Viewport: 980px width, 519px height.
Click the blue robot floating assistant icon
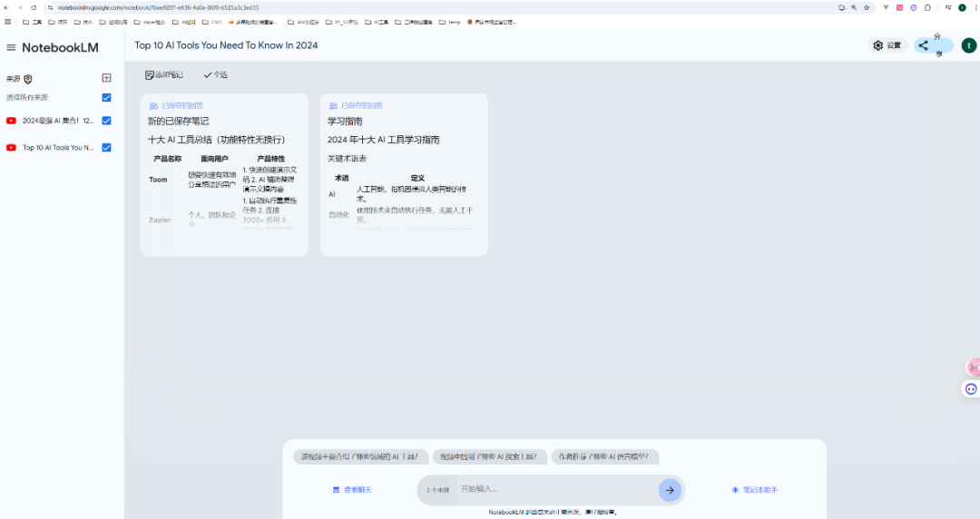[x=971, y=389]
